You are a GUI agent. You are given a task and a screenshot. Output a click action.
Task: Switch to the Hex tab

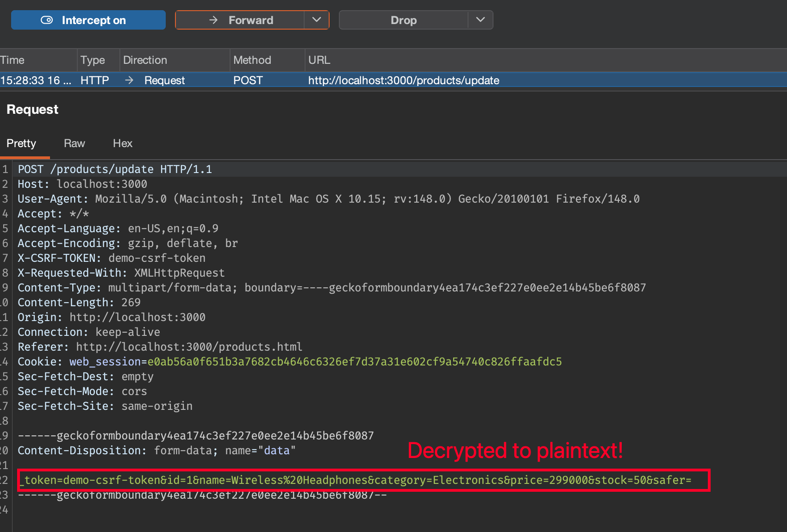tap(122, 143)
